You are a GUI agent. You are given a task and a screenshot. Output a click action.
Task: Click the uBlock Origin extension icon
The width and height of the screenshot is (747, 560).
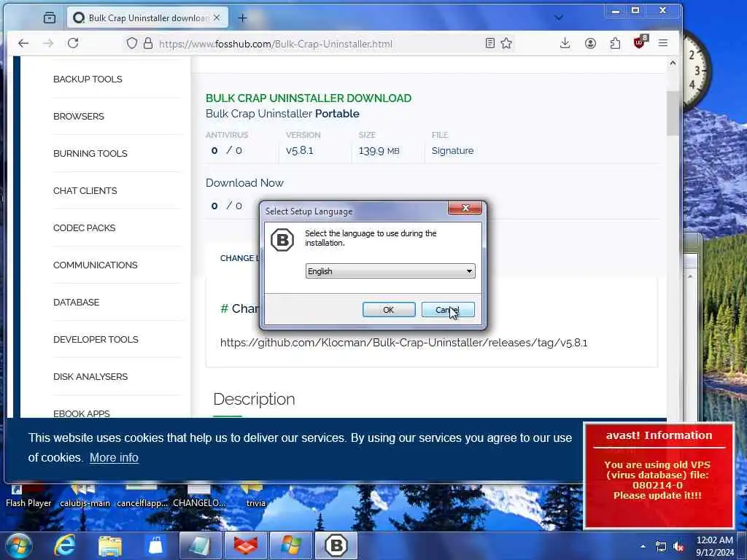(640, 42)
